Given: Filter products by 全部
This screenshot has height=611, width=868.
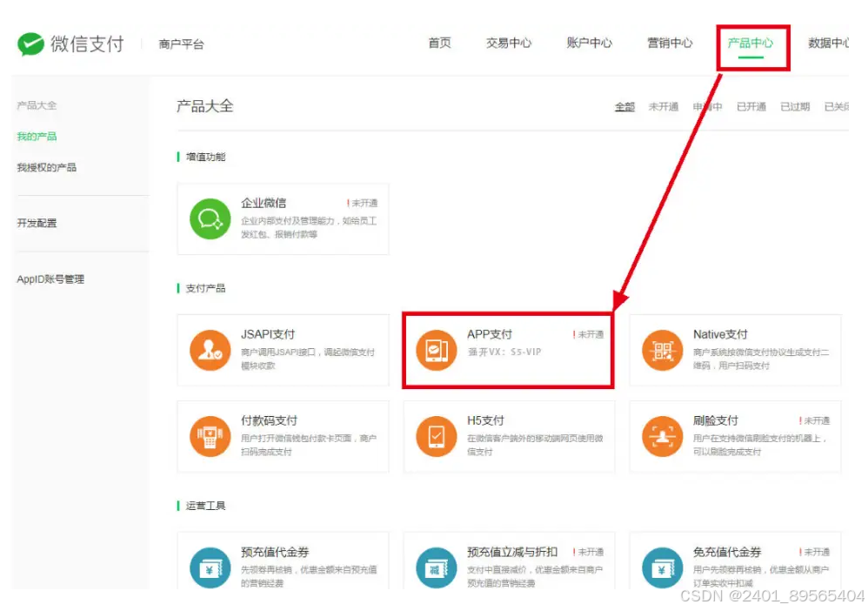Looking at the screenshot, I should click(x=625, y=107).
